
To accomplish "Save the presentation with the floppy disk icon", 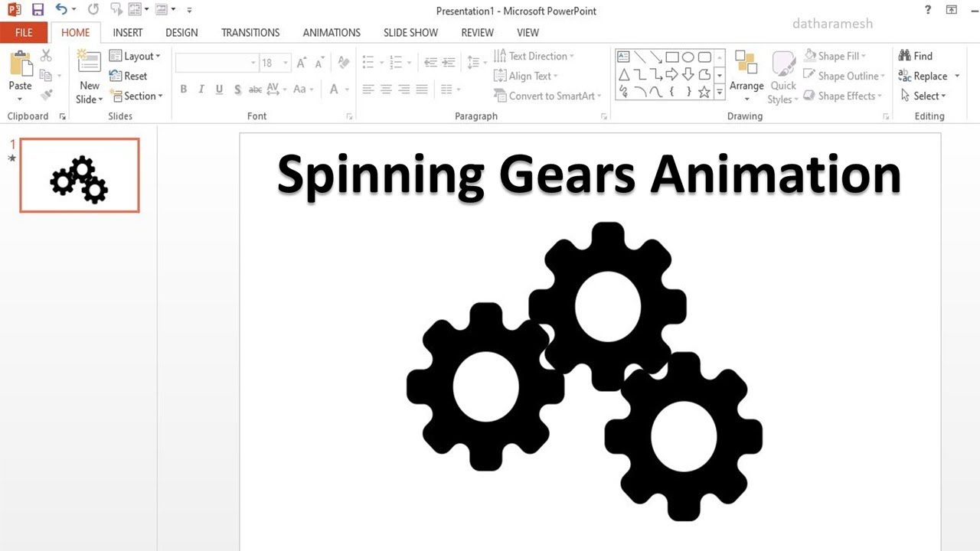I will pos(38,10).
